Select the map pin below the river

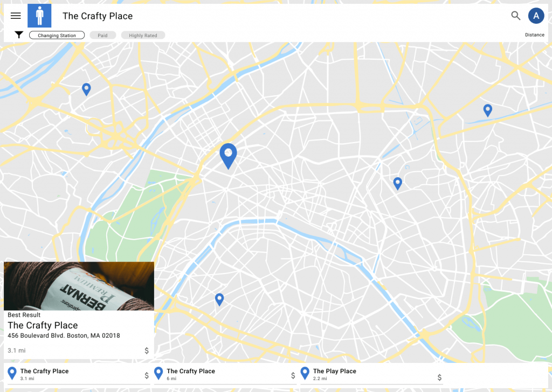click(219, 299)
